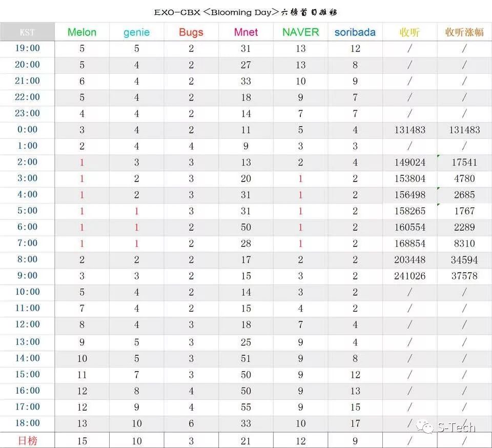Click the 158265 listening count cell
Viewport: 492px width, 448px height.
pyautogui.click(x=410, y=211)
